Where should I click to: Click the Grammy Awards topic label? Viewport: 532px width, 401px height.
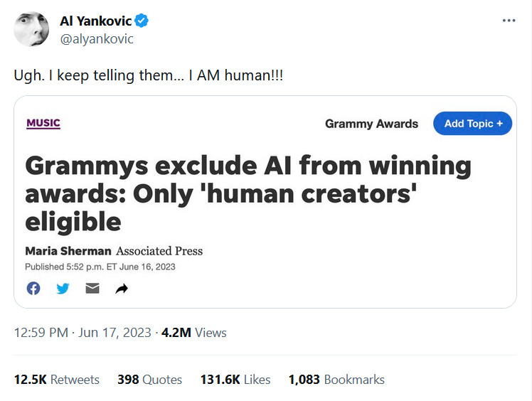tap(371, 124)
